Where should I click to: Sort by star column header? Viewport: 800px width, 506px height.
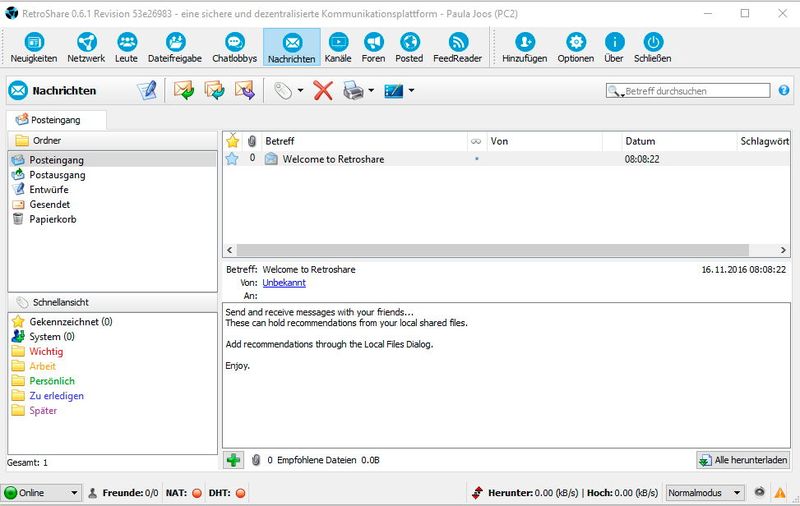click(x=233, y=141)
